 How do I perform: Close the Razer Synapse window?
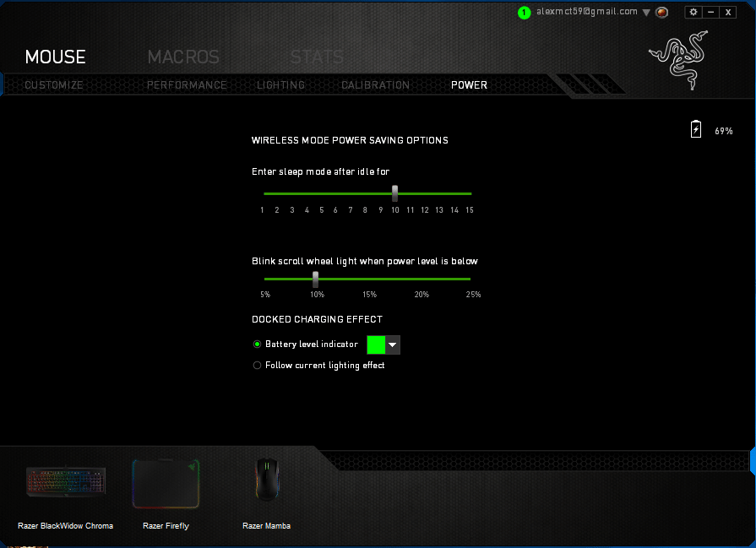coord(728,12)
